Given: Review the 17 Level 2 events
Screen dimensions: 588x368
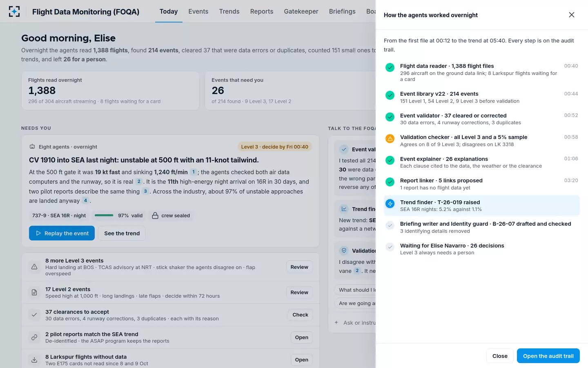Looking at the screenshot, I should pyautogui.click(x=299, y=292).
